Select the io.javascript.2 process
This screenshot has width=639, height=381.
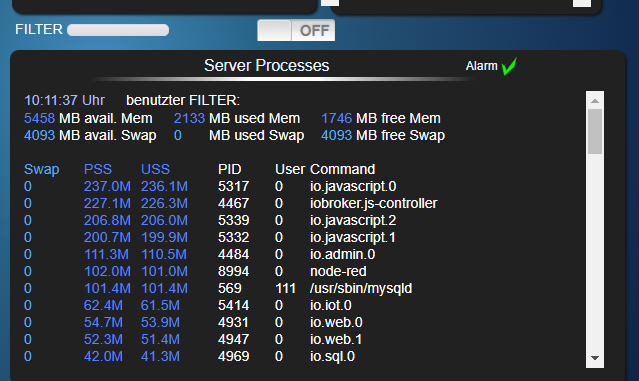click(210, 220)
